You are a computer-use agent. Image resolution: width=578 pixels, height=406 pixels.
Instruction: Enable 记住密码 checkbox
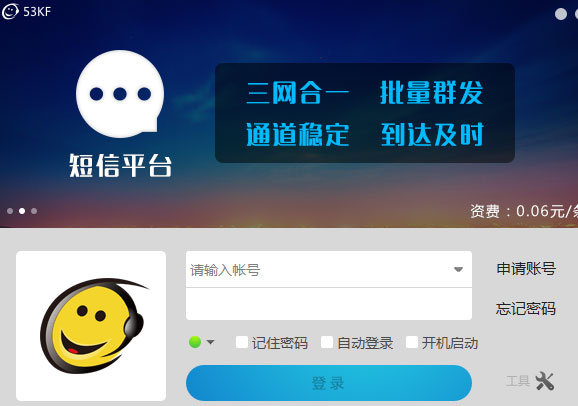(241, 342)
